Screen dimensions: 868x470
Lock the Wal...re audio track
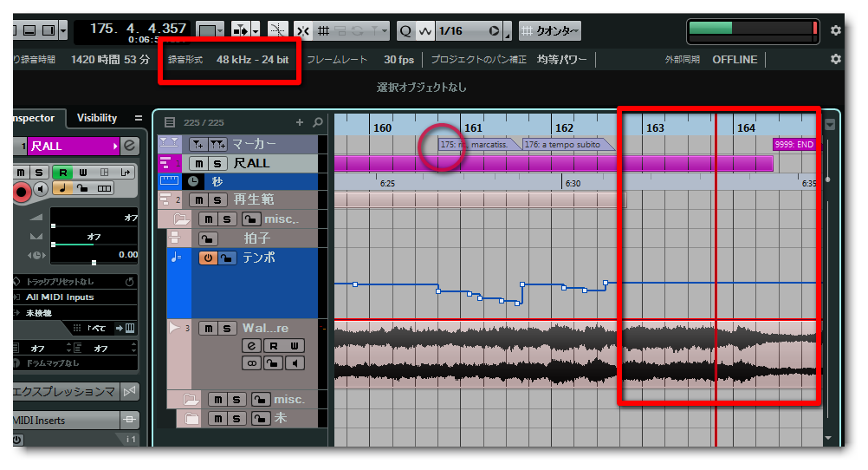click(273, 363)
